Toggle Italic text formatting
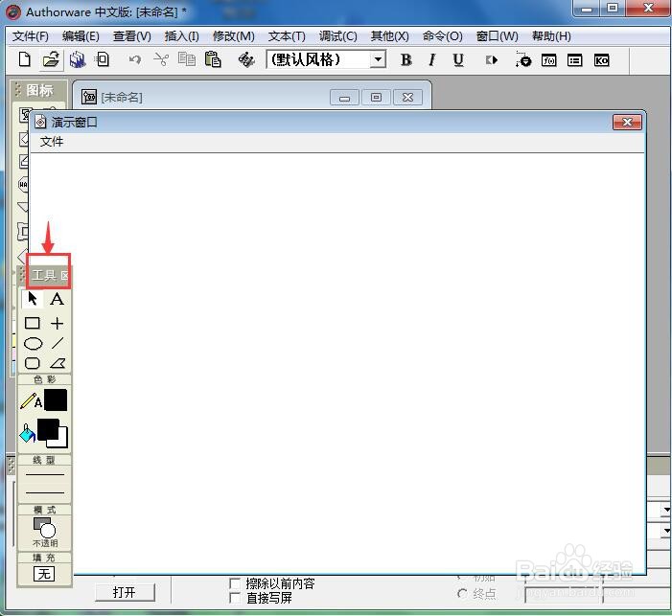The height and width of the screenshot is (616, 672). coord(432,60)
